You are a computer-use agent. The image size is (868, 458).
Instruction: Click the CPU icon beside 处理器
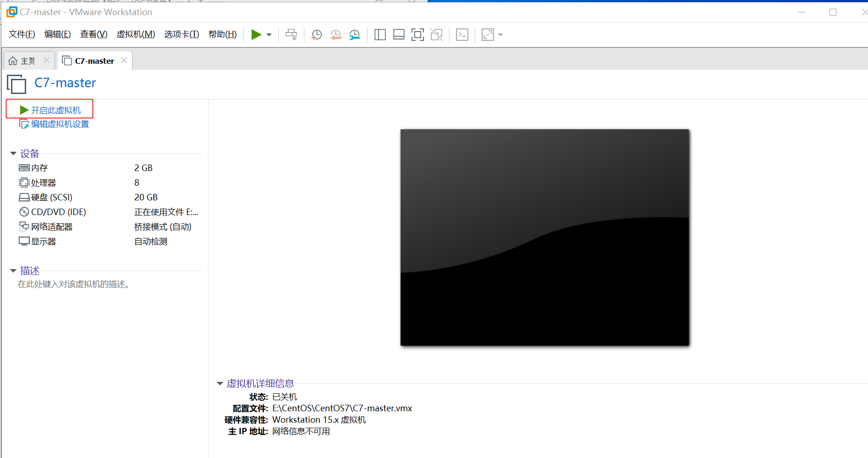pos(24,183)
